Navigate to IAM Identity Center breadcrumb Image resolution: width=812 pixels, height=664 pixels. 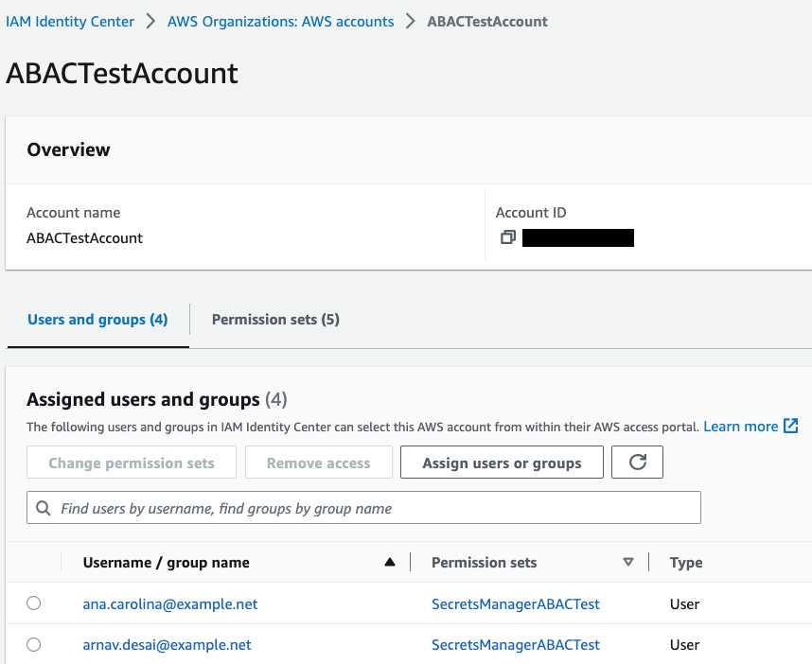pos(70,21)
